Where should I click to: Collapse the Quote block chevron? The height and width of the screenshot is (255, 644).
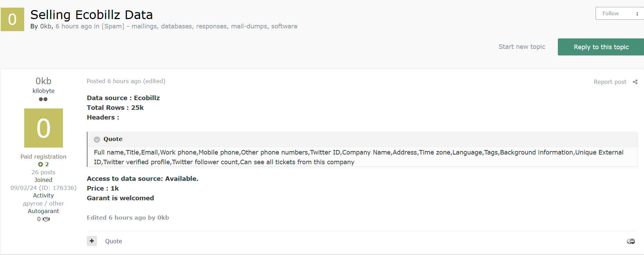[x=97, y=139]
